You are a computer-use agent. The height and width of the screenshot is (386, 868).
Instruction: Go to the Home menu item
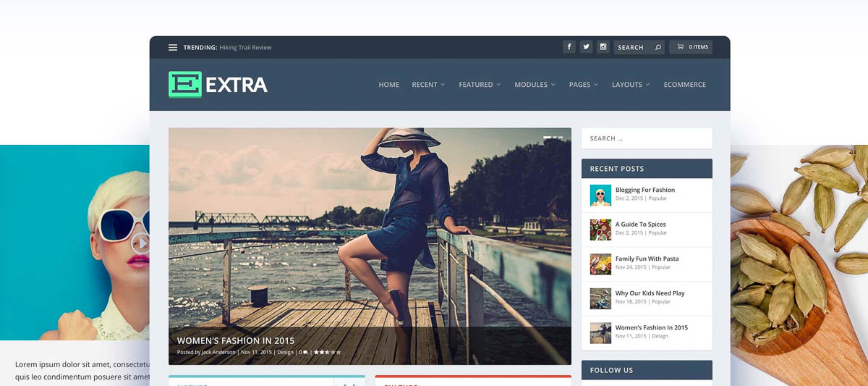coord(388,85)
